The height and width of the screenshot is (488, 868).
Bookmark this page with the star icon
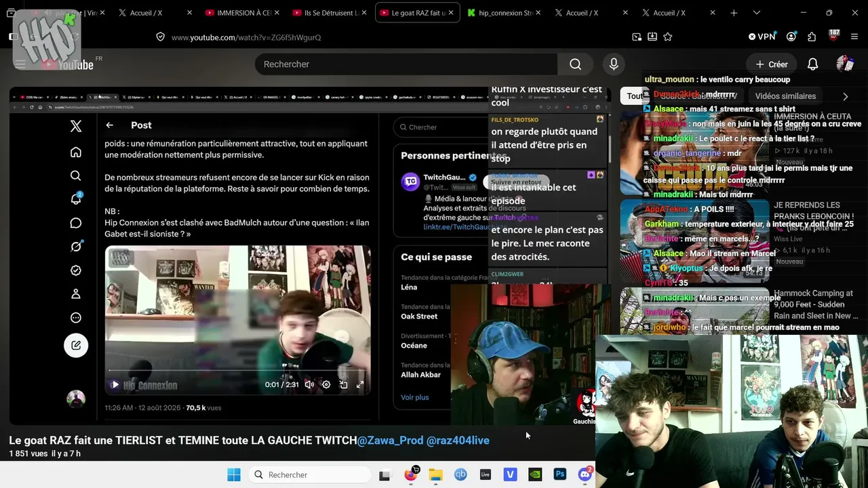(668, 37)
